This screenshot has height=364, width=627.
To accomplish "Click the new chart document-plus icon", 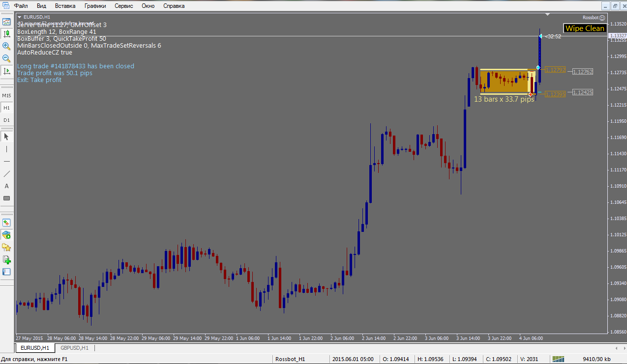I will (x=6, y=259).
